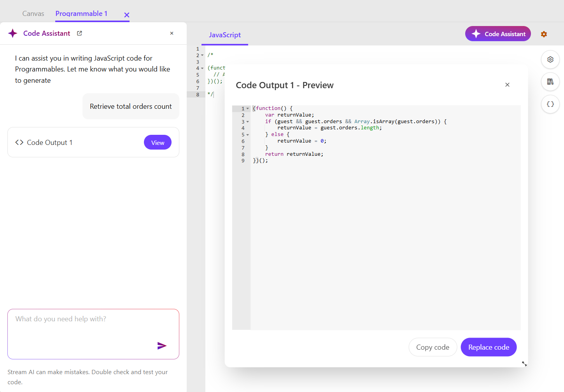Close the Programmable 1 tab
Image resolution: width=564 pixels, height=392 pixels.
(126, 14)
